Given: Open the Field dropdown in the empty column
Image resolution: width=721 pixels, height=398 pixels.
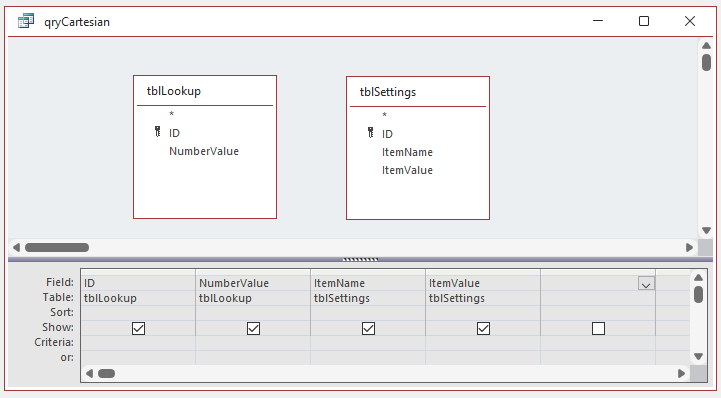Looking at the screenshot, I should click(x=646, y=284).
